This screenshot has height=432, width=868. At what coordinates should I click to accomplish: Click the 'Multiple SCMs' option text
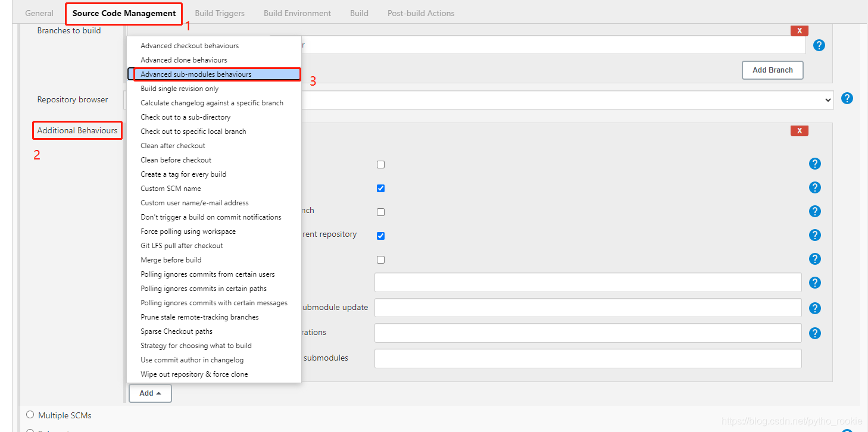pos(65,415)
